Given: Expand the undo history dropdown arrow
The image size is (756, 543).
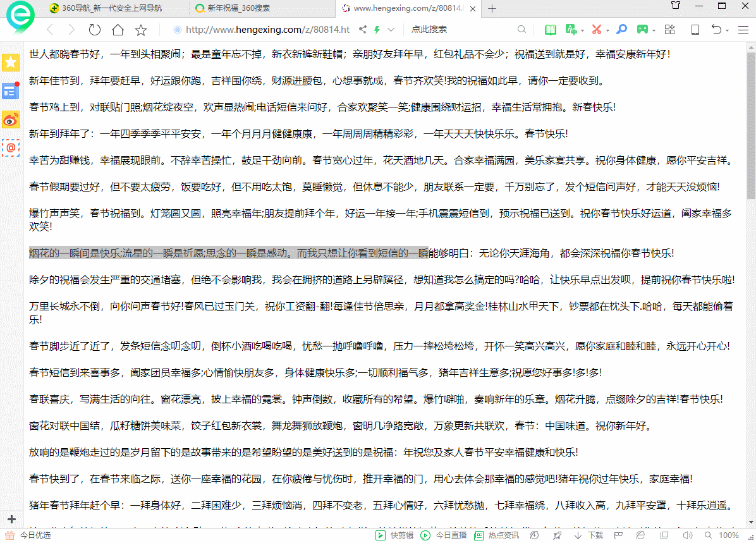Looking at the screenshot, I should pyautogui.click(x=727, y=30).
